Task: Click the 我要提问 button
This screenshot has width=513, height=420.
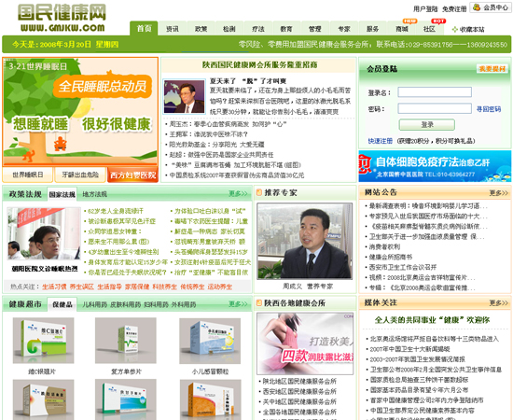Action: (492, 69)
